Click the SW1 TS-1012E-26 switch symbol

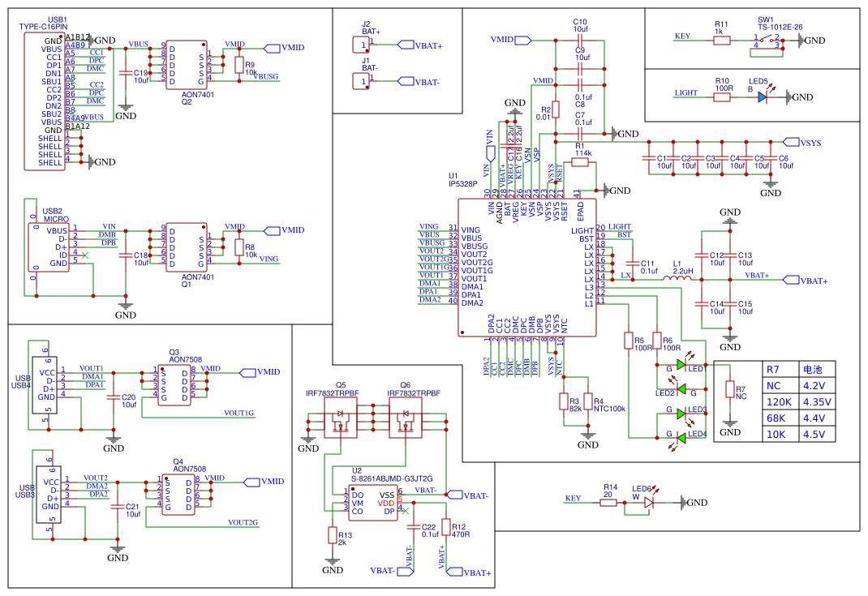pyautogui.click(x=767, y=41)
